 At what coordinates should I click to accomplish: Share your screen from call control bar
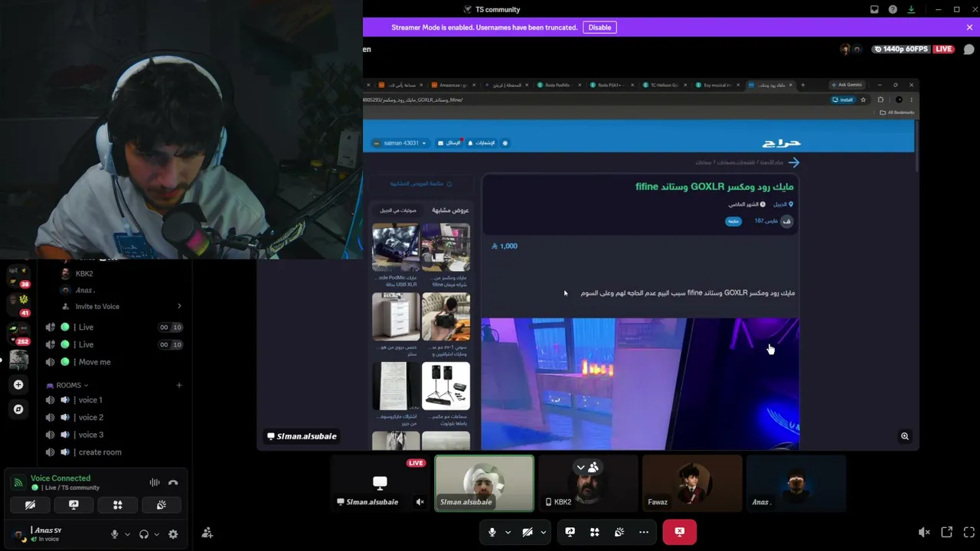[x=570, y=532]
